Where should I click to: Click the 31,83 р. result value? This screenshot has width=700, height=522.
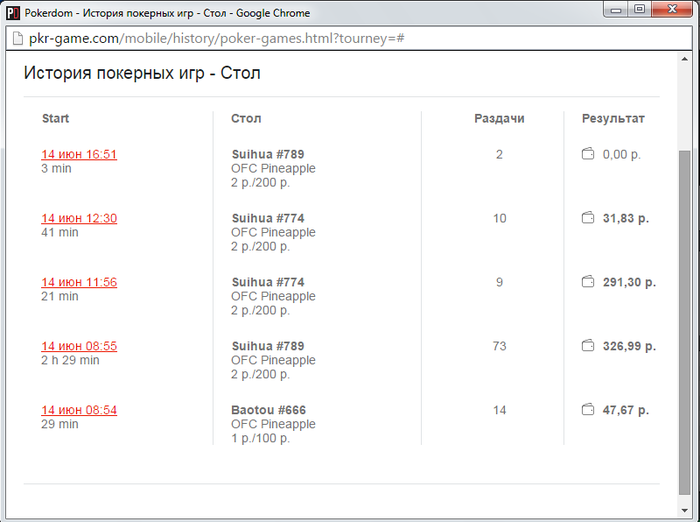coord(625,218)
